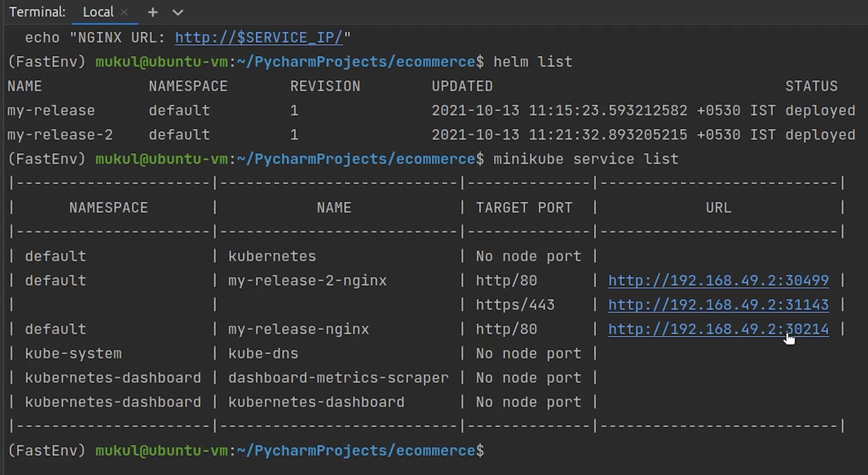Close the Local terminal tab
The height and width of the screenshot is (475, 868).
click(124, 13)
